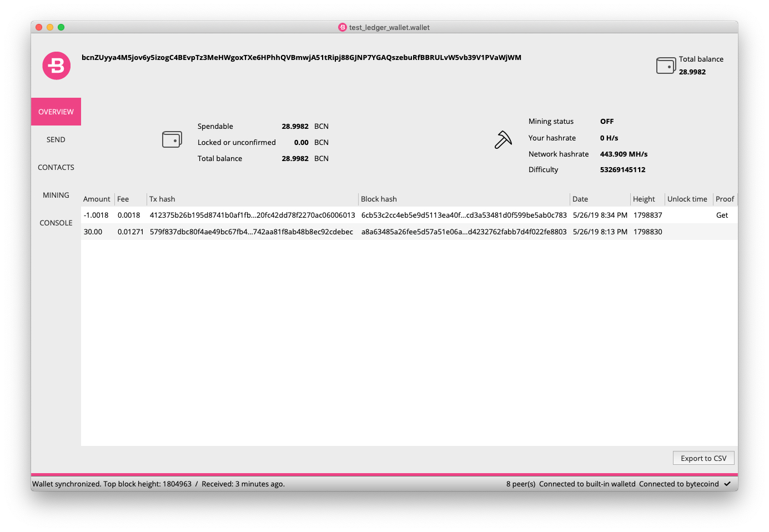The width and height of the screenshot is (769, 532).
Task: Click the Spendable balance value 28.9982
Action: [295, 127]
